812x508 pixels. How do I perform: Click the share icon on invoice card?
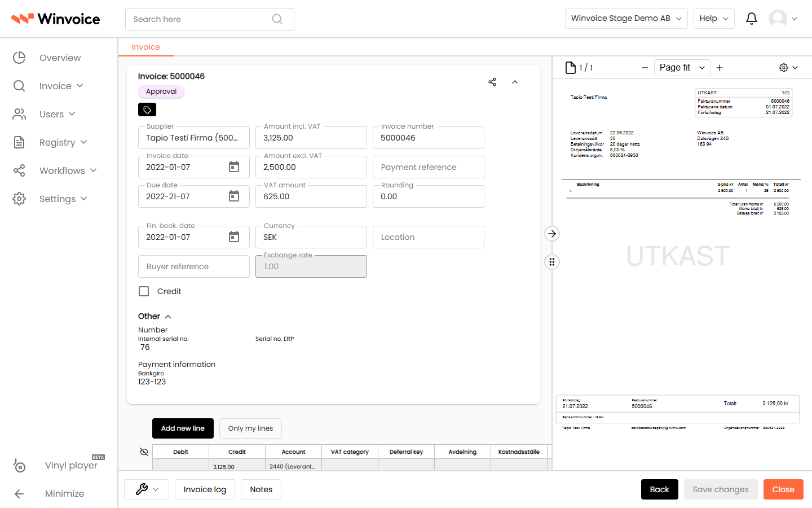tap(492, 82)
